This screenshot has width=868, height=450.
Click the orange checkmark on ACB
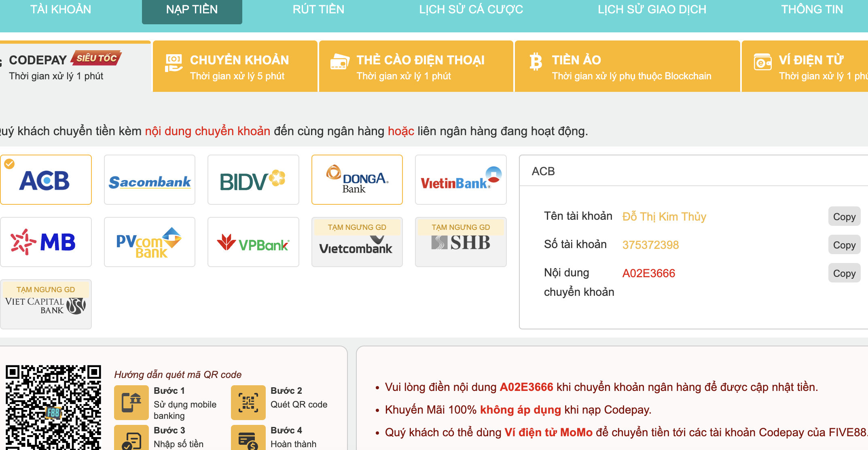(9, 164)
